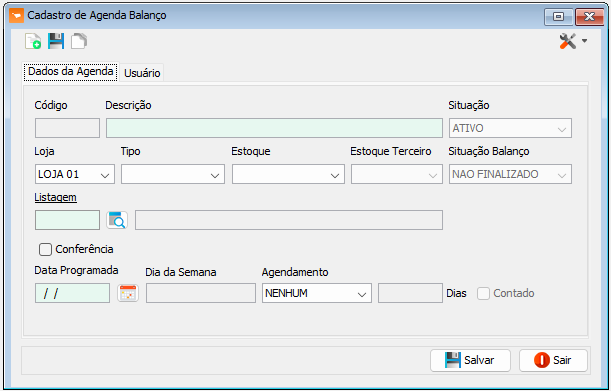Click the Listagem code input field
Screen dimensions: 612x391
pos(67,220)
